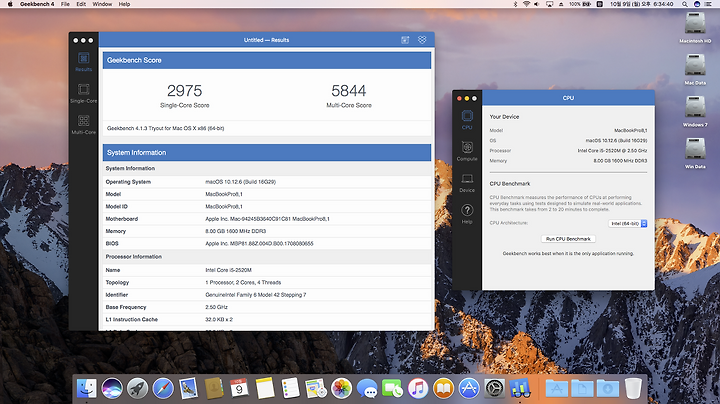This screenshot has width=720, height=404.
Task: Click the single-core score 2975
Action: 185,90
